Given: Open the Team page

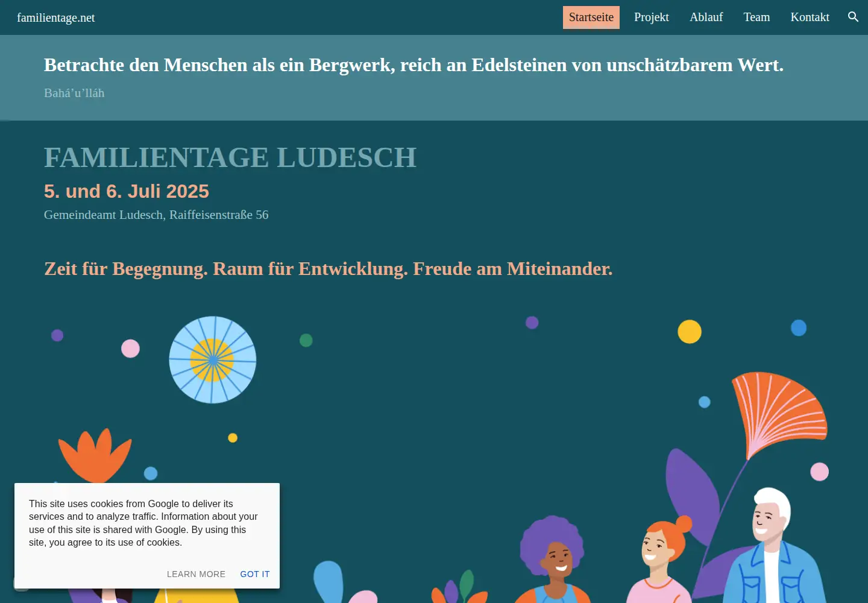Looking at the screenshot, I should (756, 17).
